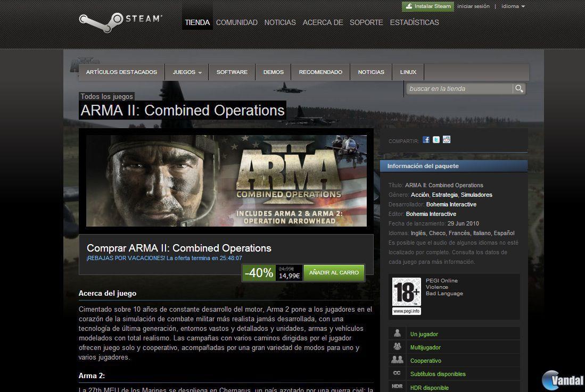Share the page on Twitter
This screenshot has width=585, height=392.
pos(436,140)
